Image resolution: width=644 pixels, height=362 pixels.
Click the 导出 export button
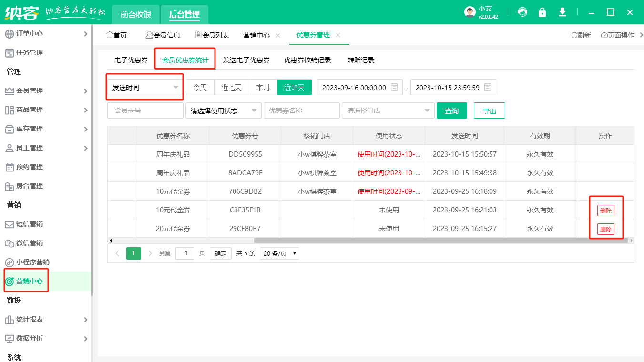coord(489,110)
